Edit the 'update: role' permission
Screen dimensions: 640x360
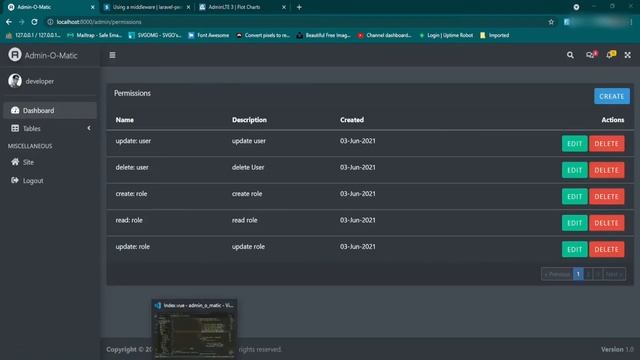pyautogui.click(x=574, y=249)
